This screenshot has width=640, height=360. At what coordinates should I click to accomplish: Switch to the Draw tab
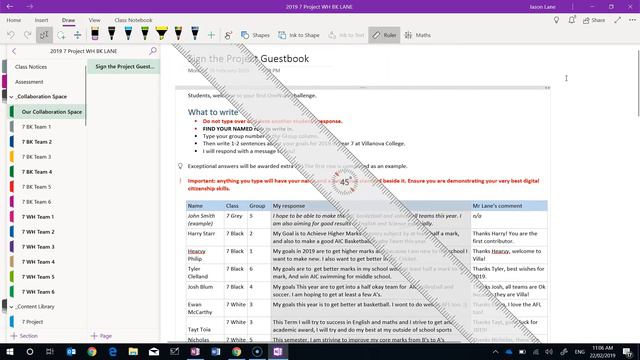(x=68, y=20)
